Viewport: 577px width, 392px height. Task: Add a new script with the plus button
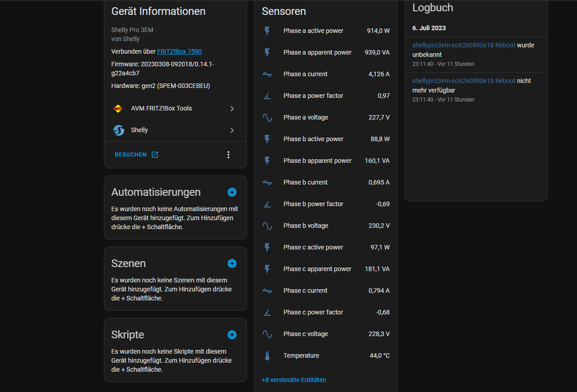pos(232,335)
